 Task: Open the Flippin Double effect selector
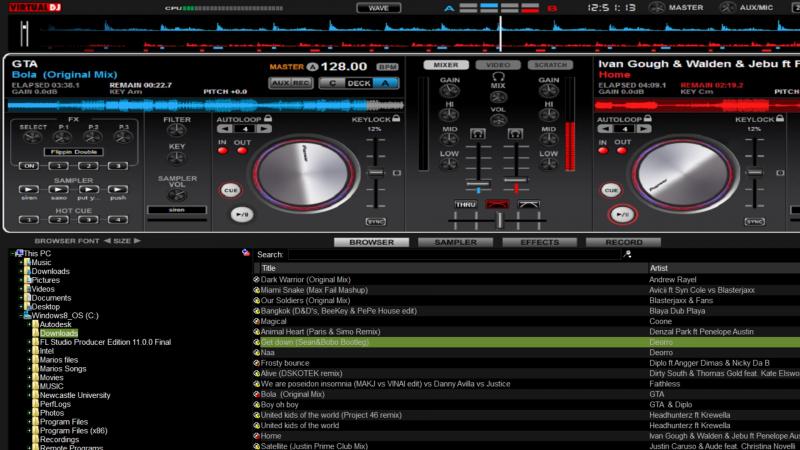point(74,152)
